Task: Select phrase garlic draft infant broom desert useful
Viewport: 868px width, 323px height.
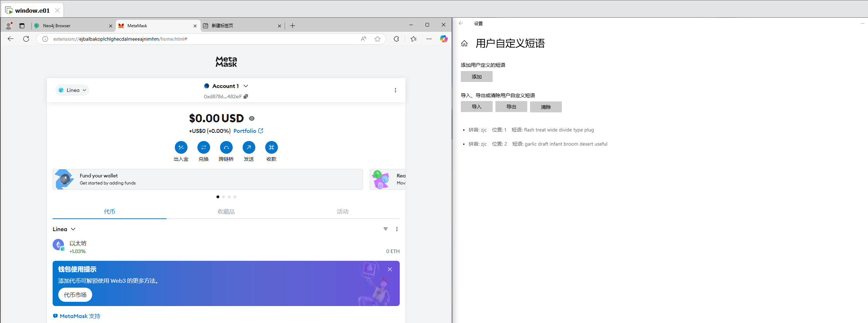Action: click(x=566, y=144)
